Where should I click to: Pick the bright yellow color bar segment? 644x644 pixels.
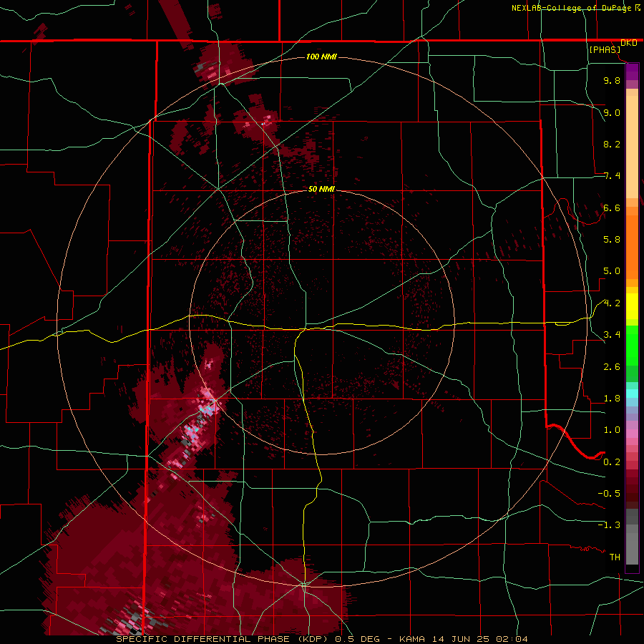click(632, 306)
